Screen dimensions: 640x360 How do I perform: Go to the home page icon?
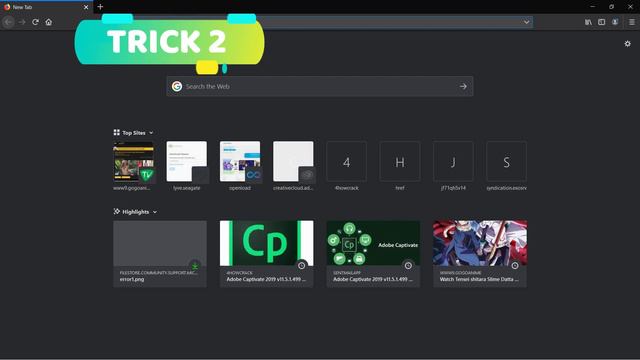click(49, 22)
